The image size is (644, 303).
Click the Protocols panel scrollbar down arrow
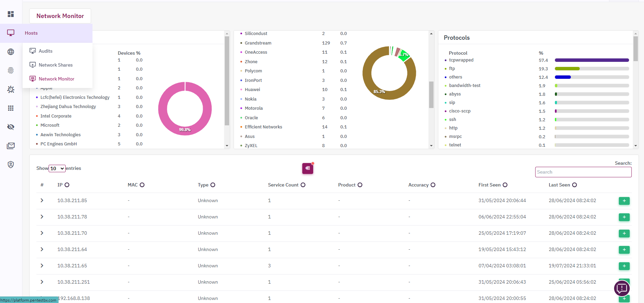pos(635,146)
